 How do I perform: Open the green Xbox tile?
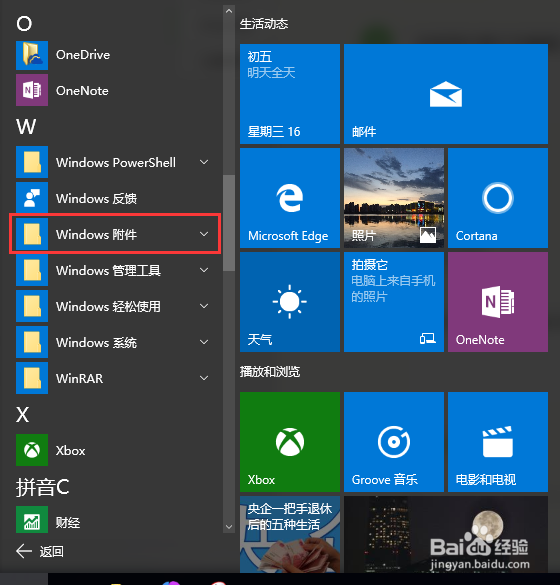pos(290,442)
